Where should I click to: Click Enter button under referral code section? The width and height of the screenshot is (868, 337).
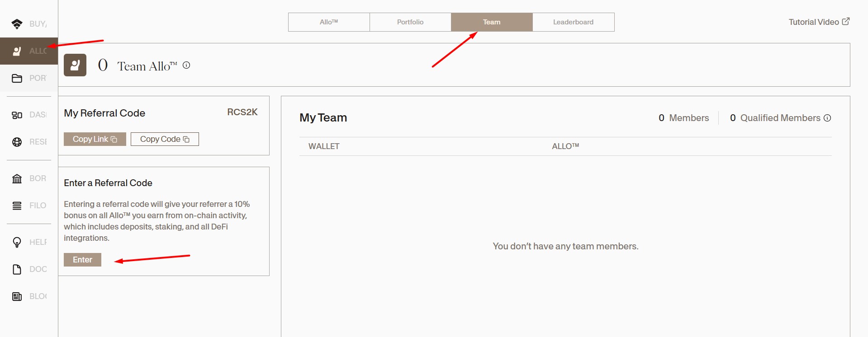[82, 260]
